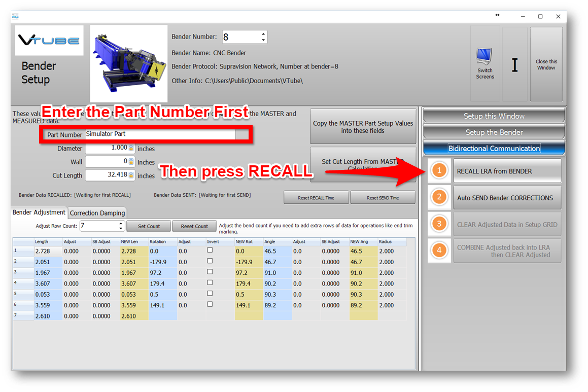
Task: Click the orange number 1 step icon
Action: coord(439,171)
